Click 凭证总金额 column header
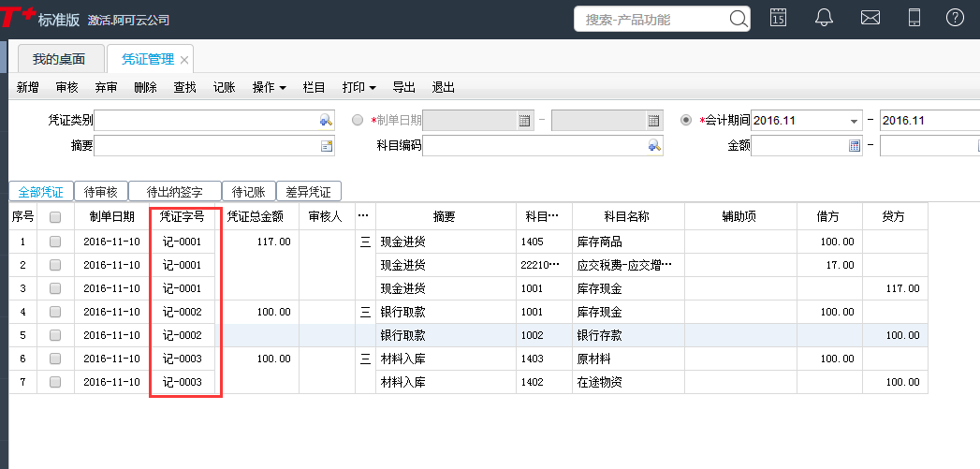 [255, 216]
